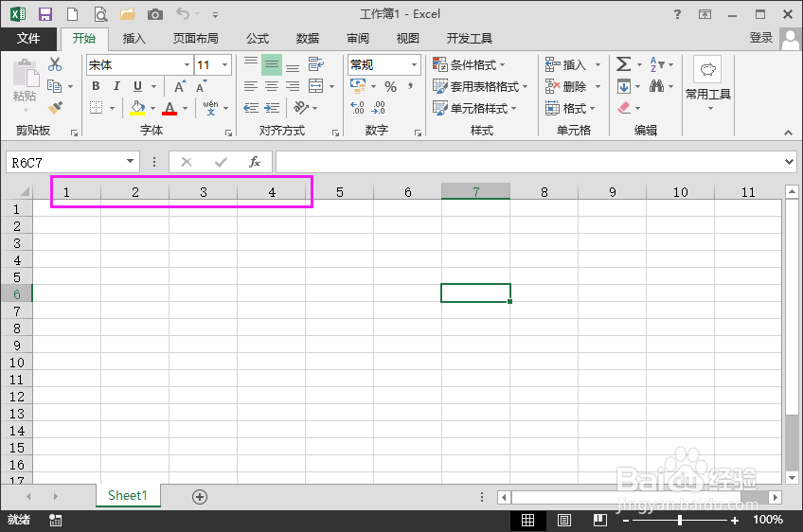Apply comma style number format
The width and height of the screenshot is (803, 532).
pyautogui.click(x=410, y=86)
